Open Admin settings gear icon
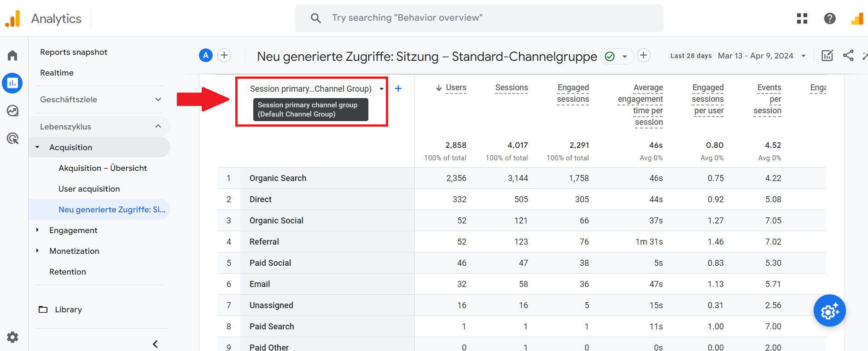The image size is (868, 351). [12, 337]
